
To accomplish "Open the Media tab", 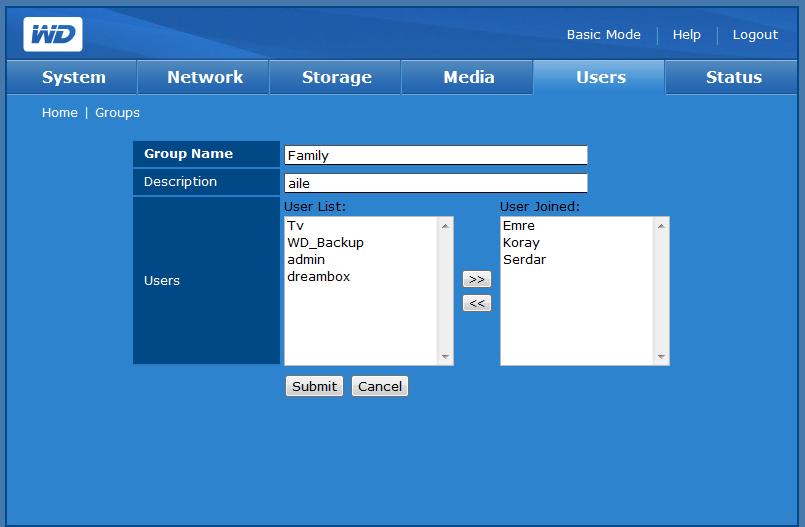I will 468,77.
